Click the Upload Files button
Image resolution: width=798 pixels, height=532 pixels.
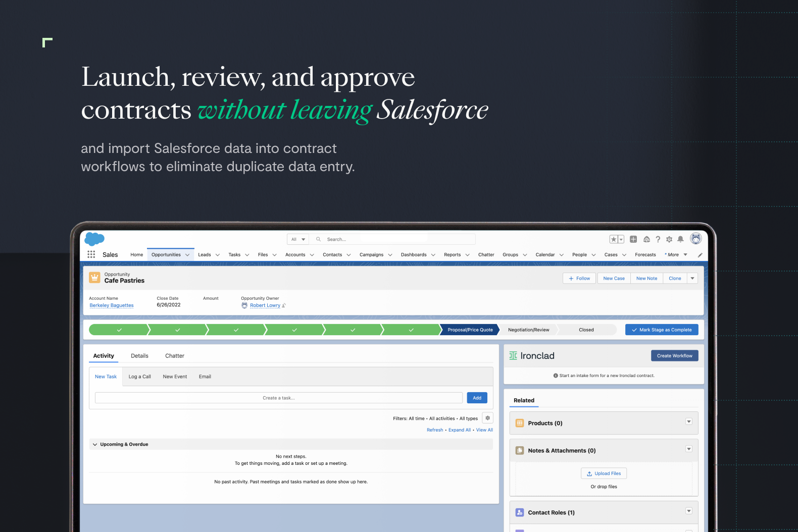(x=604, y=473)
